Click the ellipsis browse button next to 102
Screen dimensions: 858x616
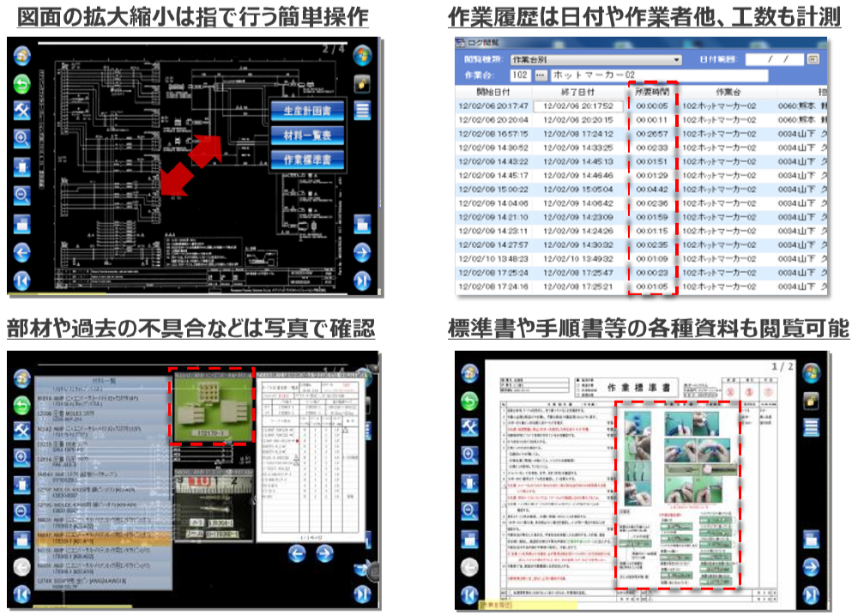[x=541, y=75]
